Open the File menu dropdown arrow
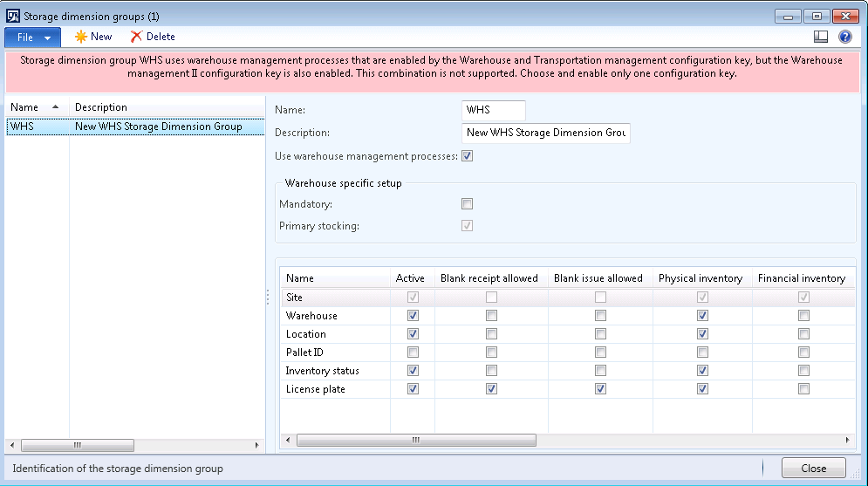This screenshot has height=486, width=868. (x=47, y=38)
